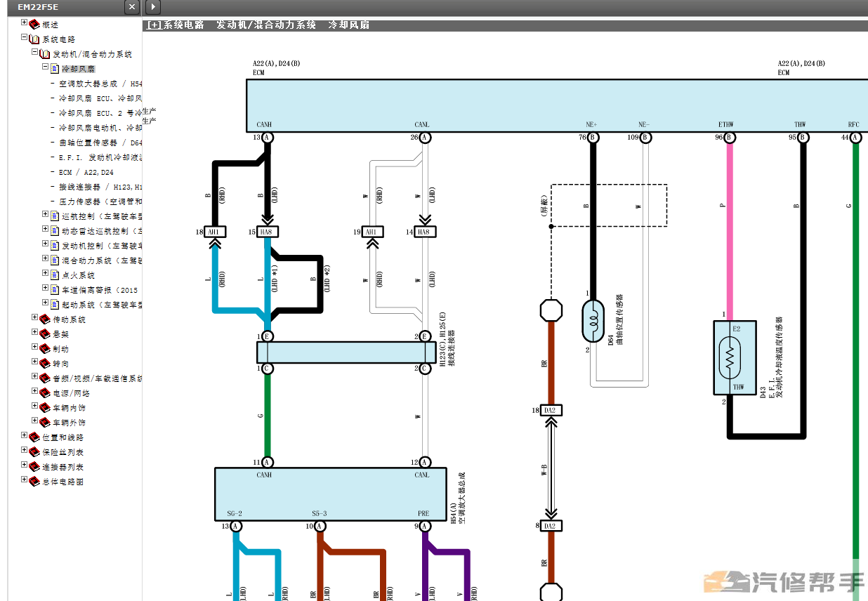Select the 位置和线路 tree item
The height and width of the screenshot is (601, 868).
(x=63, y=437)
